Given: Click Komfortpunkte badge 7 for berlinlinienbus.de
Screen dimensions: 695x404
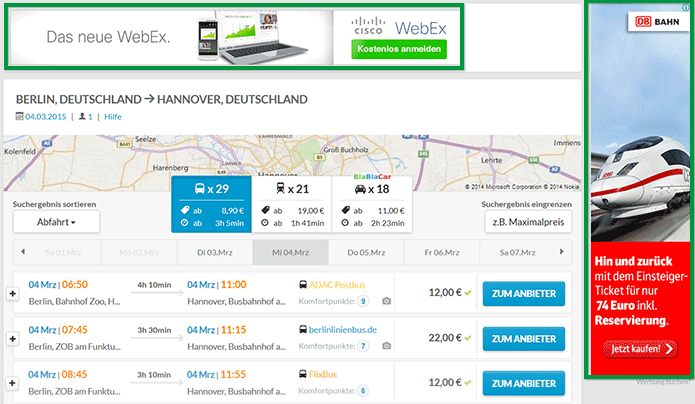Looking at the screenshot, I should tap(363, 346).
